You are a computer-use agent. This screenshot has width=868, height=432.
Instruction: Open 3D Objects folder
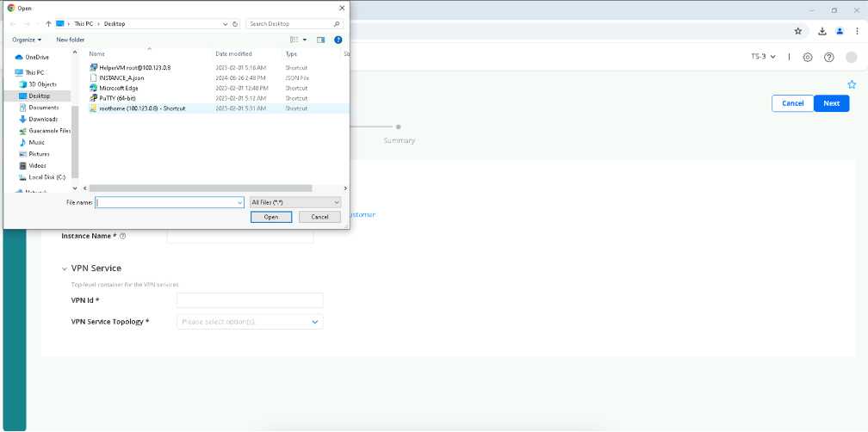[x=42, y=84]
